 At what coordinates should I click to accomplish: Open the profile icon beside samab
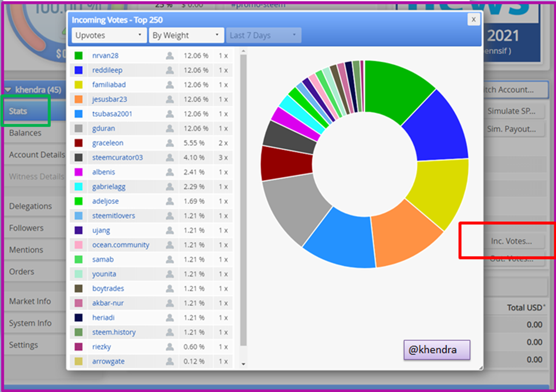coord(170,259)
